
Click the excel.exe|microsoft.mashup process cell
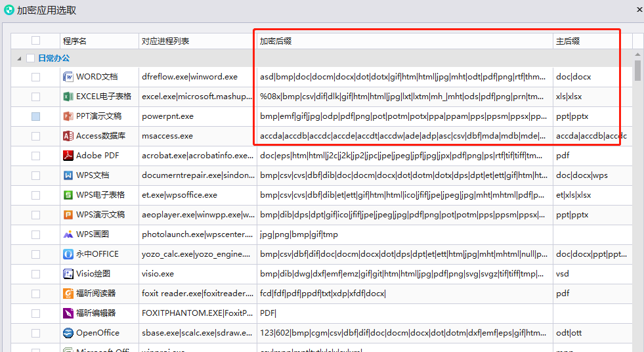[x=198, y=97]
